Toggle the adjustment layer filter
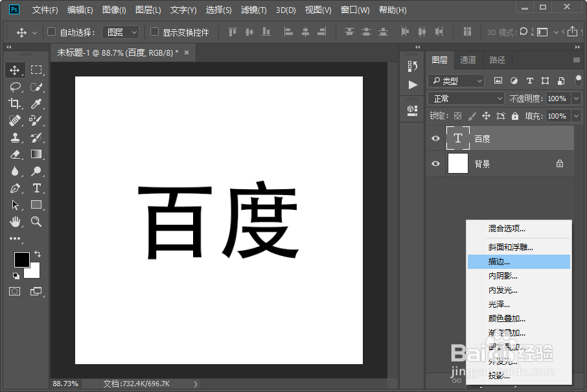The height and width of the screenshot is (392, 587). coord(514,80)
